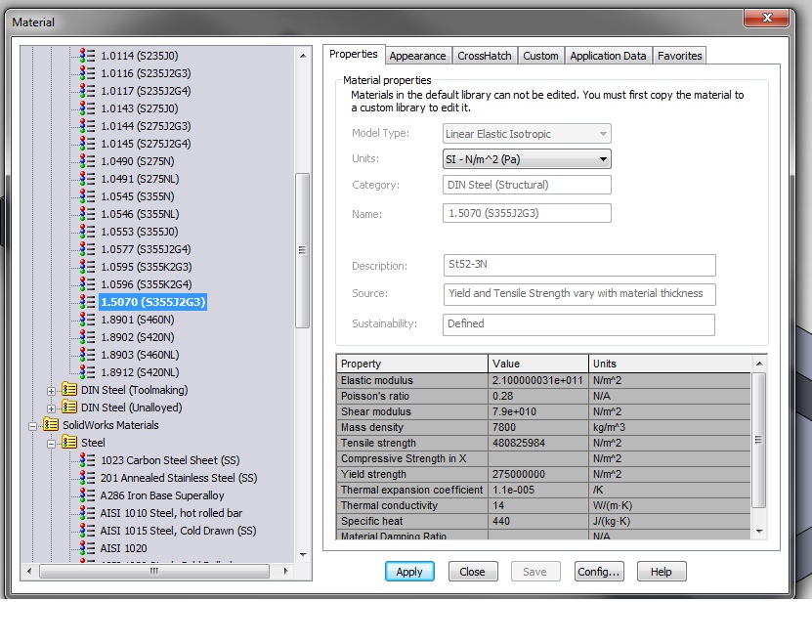
Task: Click material icon beside 1.8903 (S460NL)
Action: pos(88,355)
